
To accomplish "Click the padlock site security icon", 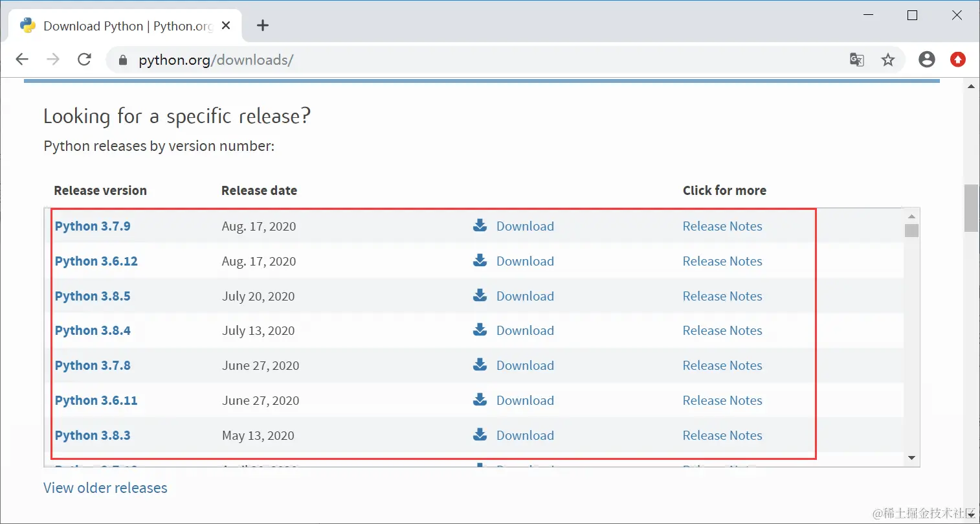I will [x=123, y=60].
